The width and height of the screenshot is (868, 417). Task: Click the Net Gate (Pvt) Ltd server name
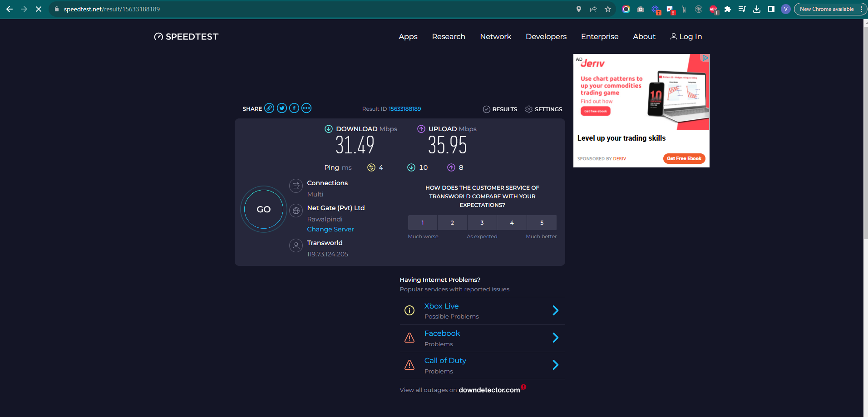point(336,208)
